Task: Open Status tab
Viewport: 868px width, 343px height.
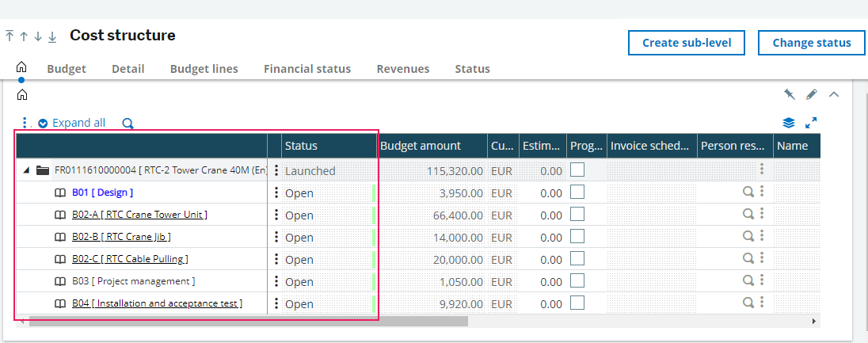Action: tap(472, 69)
